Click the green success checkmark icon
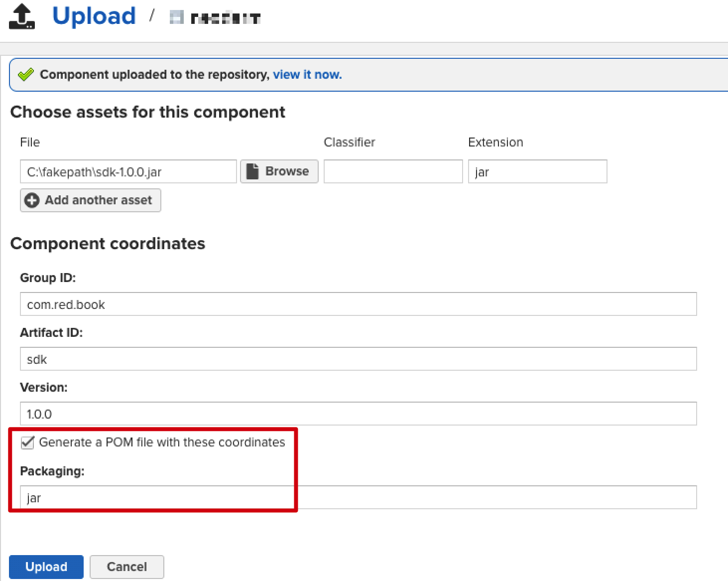This screenshot has width=728, height=581. (x=25, y=75)
